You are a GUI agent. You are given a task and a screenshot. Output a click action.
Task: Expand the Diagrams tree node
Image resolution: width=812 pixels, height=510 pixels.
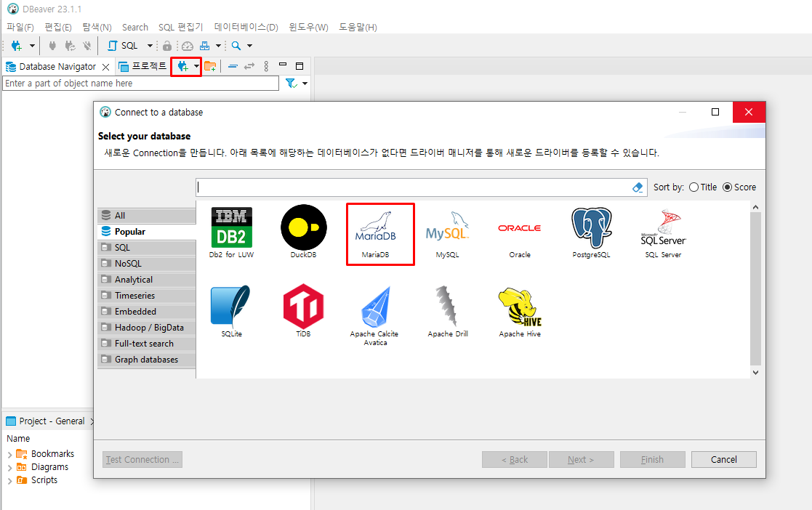click(10, 468)
